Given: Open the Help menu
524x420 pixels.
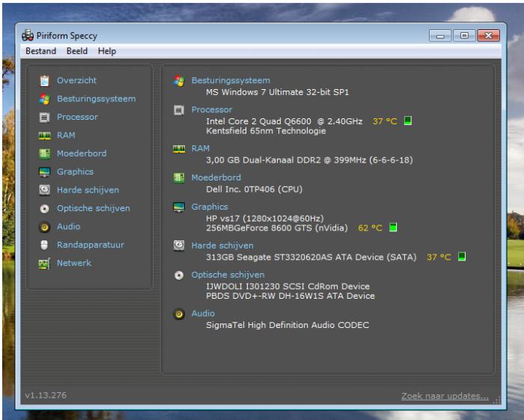Looking at the screenshot, I should point(107,51).
